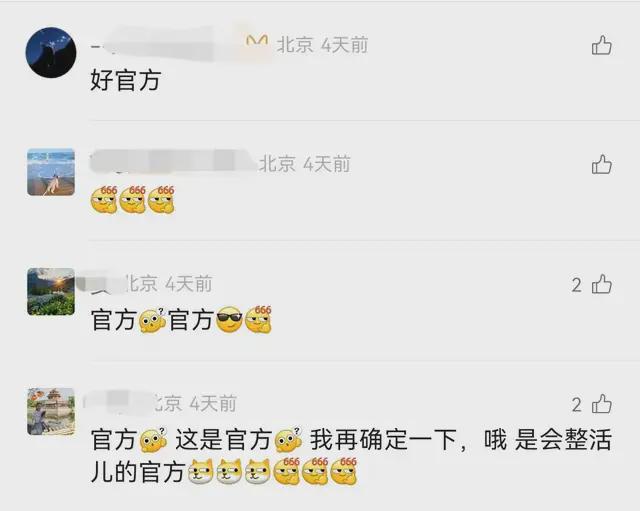This screenshot has width=640, height=511.
Task: Like the '官方官方' comment with sunglasses emoji
Action: 602,284
